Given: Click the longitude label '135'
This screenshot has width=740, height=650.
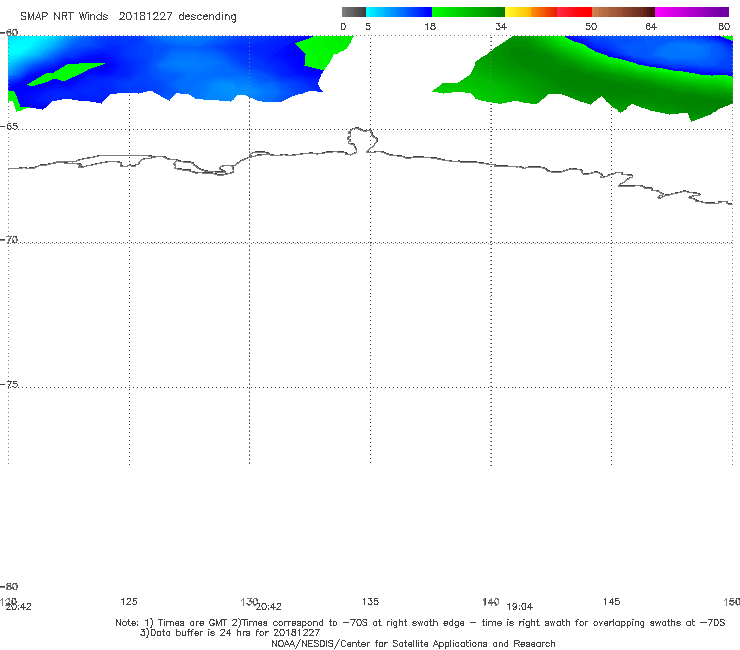Looking at the screenshot, I should click(370, 601).
